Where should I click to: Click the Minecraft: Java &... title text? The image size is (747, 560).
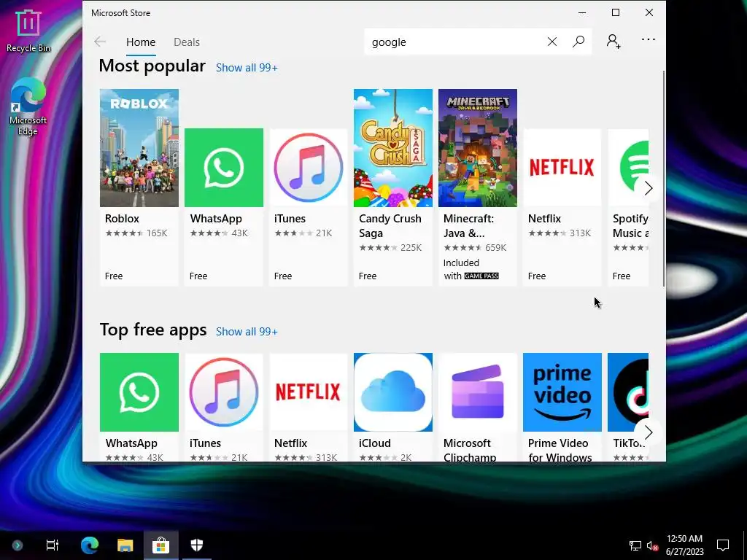(x=469, y=226)
